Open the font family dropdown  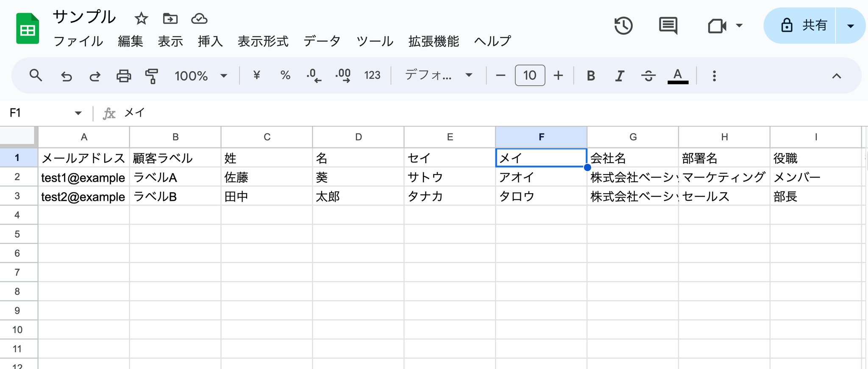coord(438,76)
